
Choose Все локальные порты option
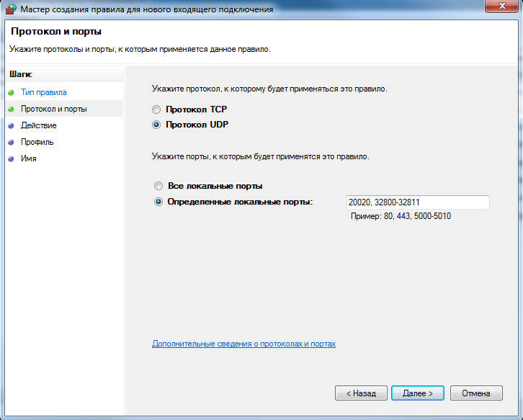pyautogui.click(x=158, y=186)
